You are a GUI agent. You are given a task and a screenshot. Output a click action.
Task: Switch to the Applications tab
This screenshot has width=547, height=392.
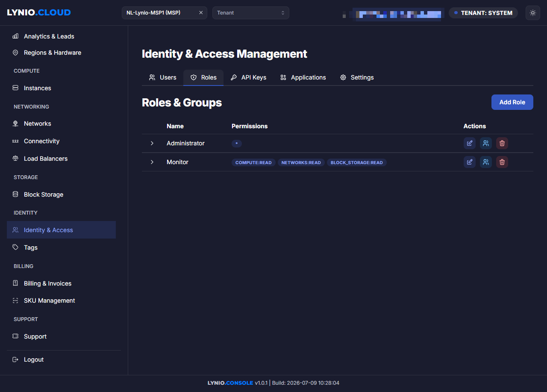[x=303, y=77]
